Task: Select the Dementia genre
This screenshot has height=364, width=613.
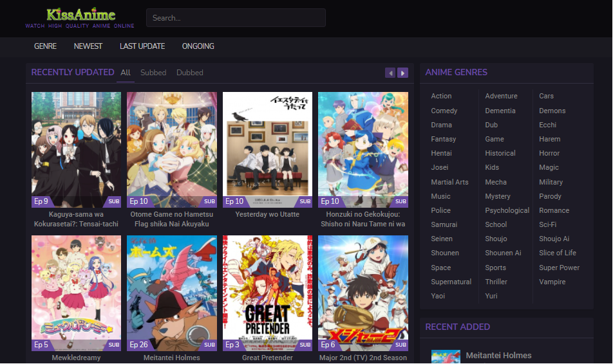Action: tap(500, 111)
